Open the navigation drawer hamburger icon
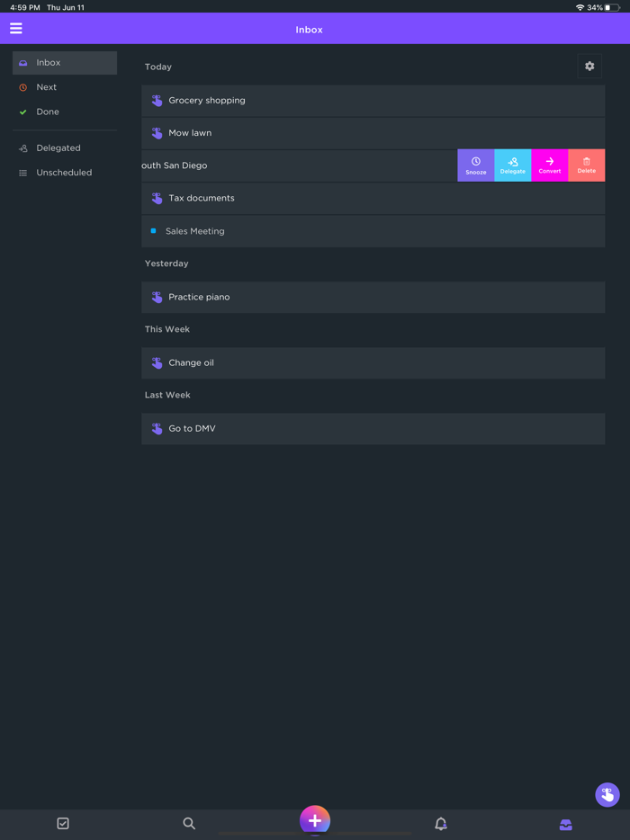 [15, 28]
